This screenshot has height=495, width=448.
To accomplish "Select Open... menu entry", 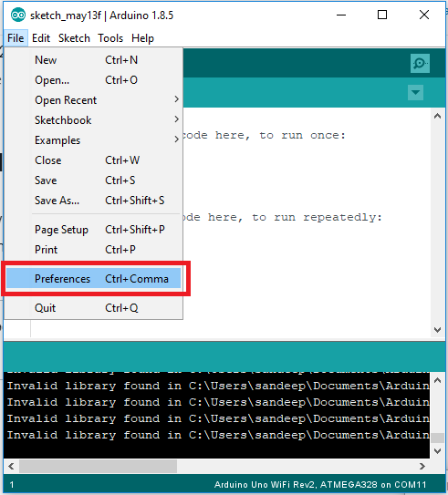I will 93,80.
